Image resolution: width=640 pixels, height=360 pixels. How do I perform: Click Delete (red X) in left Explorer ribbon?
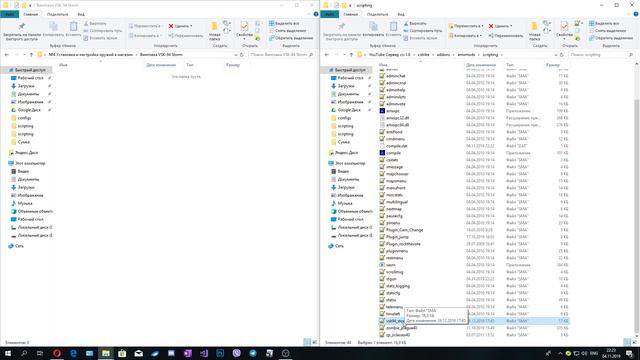(171, 26)
